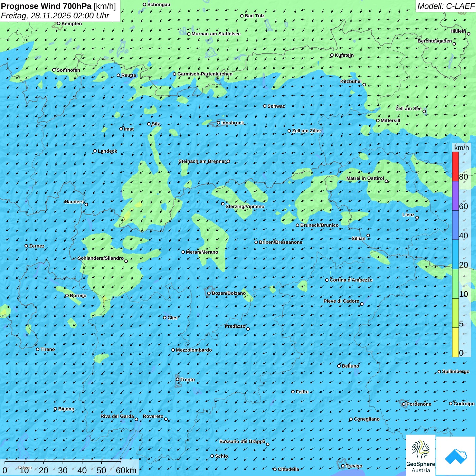Click the 'Pieve di Cadore' label
476x476 pixels.
click(x=341, y=301)
